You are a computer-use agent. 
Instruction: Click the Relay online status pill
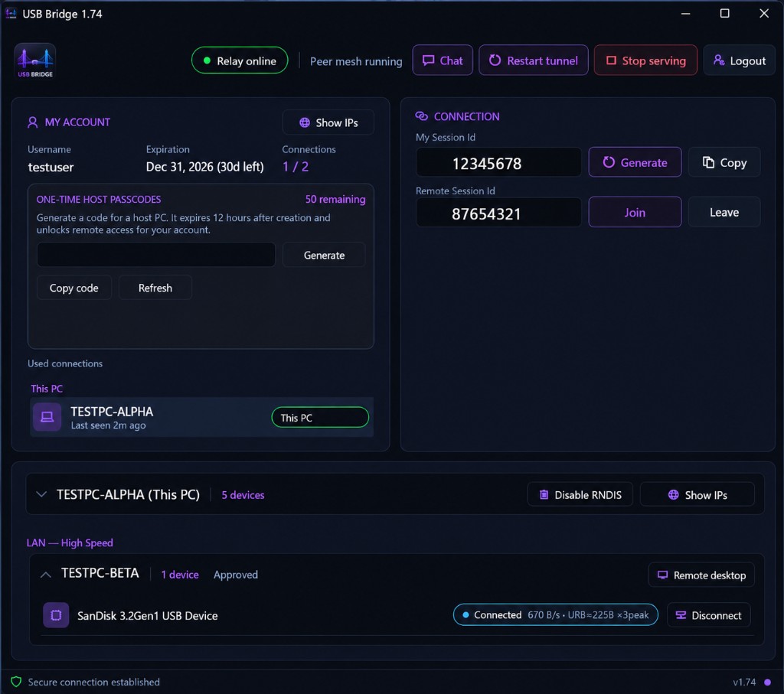pyautogui.click(x=240, y=60)
